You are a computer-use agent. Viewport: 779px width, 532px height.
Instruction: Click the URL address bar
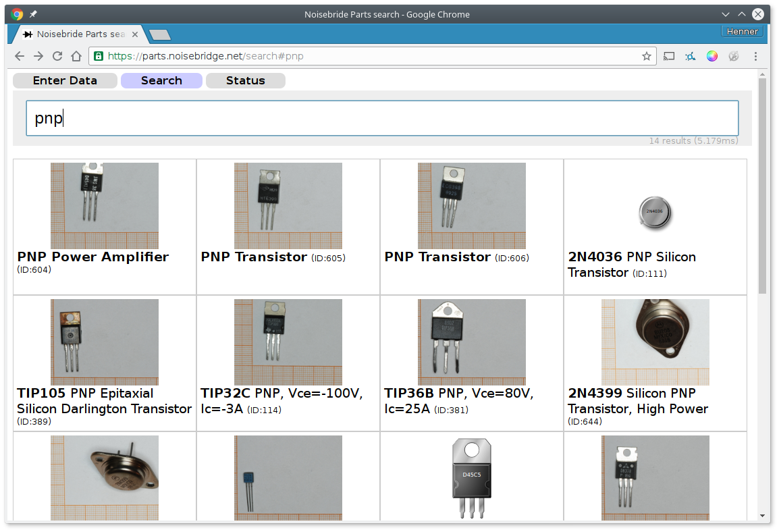click(x=373, y=56)
